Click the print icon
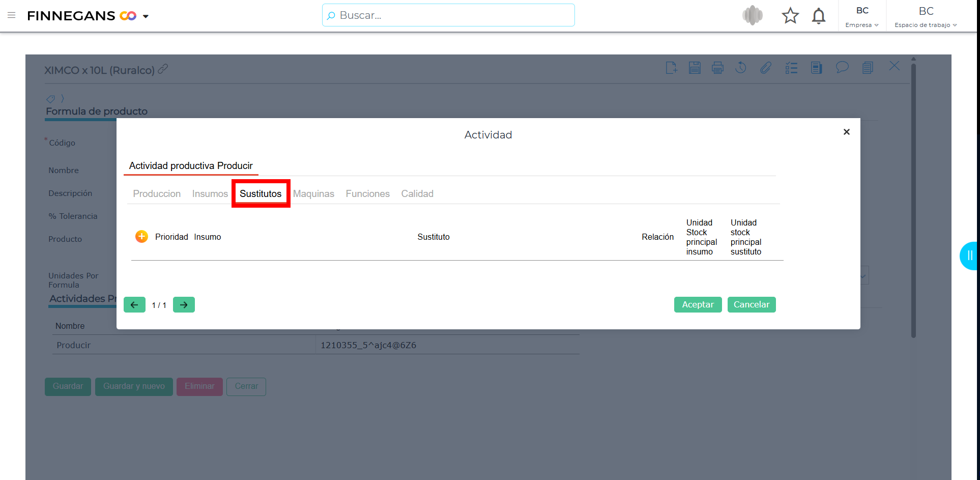Image resolution: width=980 pixels, height=480 pixels. [717, 68]
